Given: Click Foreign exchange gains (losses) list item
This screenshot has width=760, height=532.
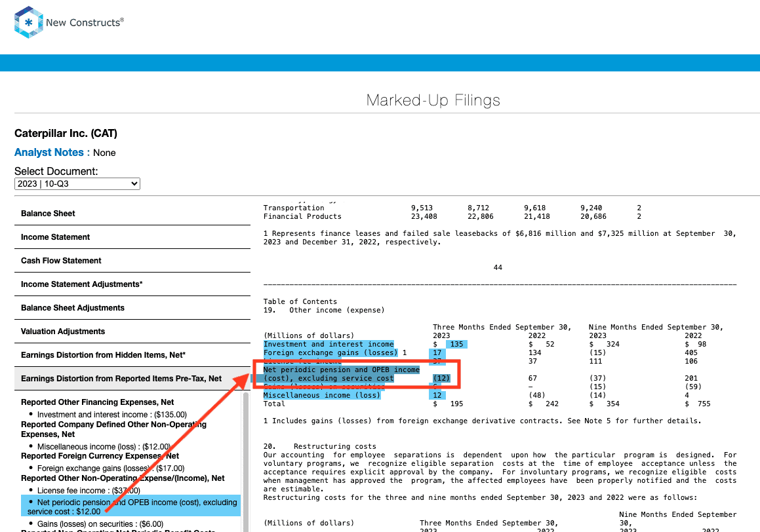Looking at the screenshot, I should click(x=111, y=468).
